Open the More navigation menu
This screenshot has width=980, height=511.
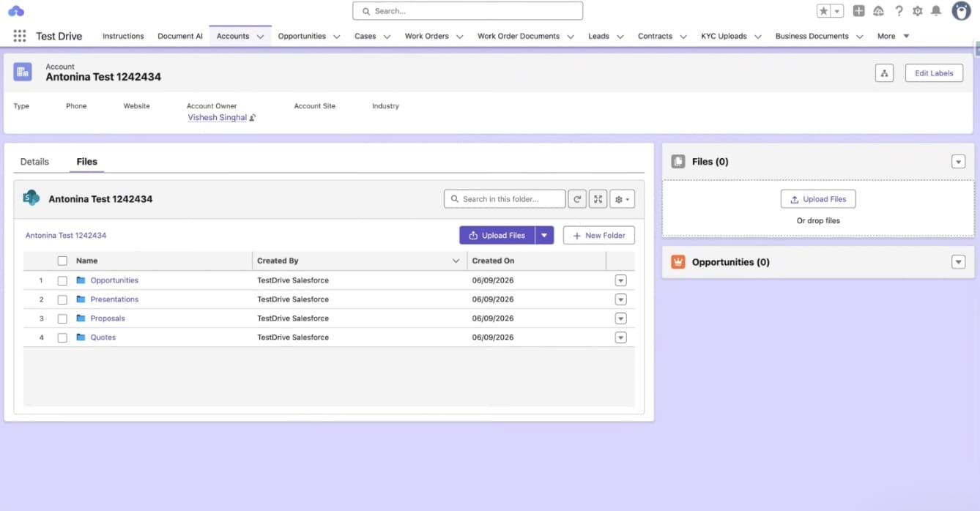tap(894, 36)
